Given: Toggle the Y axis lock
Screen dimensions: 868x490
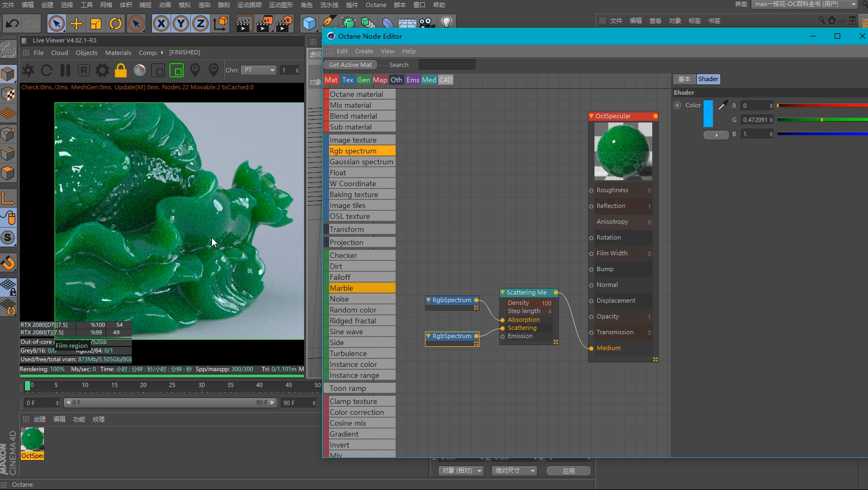Looking at the screenshot, I should point(180,23).
